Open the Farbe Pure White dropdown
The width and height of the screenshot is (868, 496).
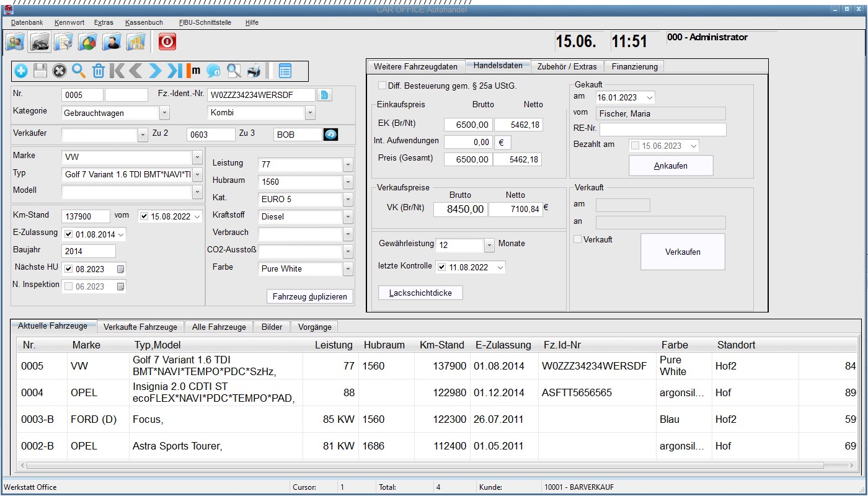point(348,269)
